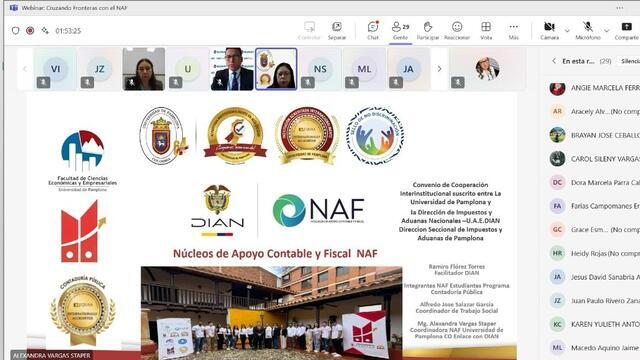Click the shield security icon
640x360 pixels.
point(16,31)
